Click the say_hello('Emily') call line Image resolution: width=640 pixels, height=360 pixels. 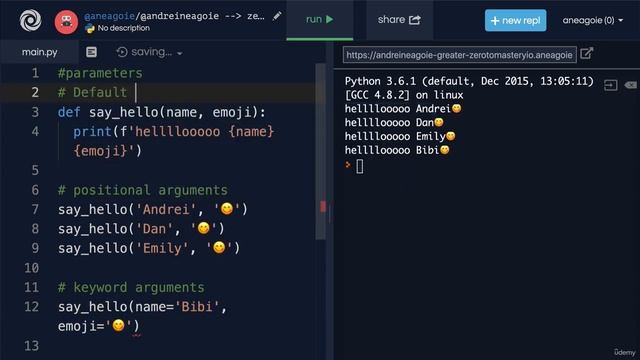pos(149,248)
